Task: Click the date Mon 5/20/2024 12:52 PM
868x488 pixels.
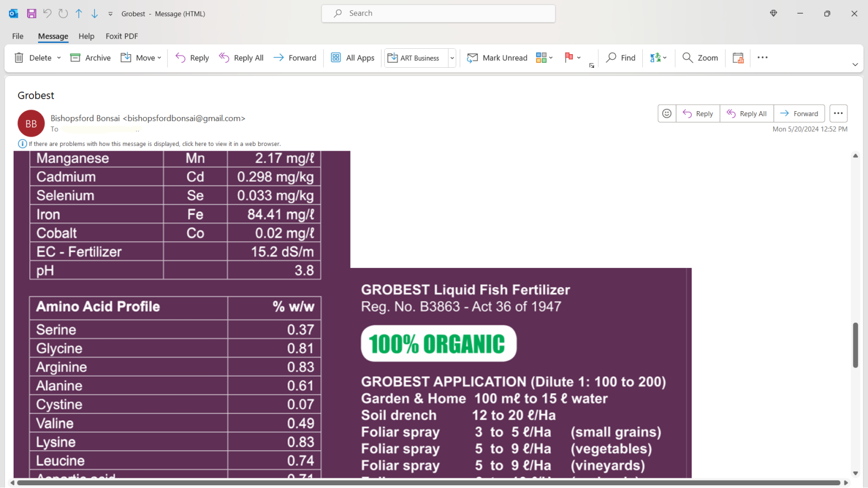Action: pos(810,129)
